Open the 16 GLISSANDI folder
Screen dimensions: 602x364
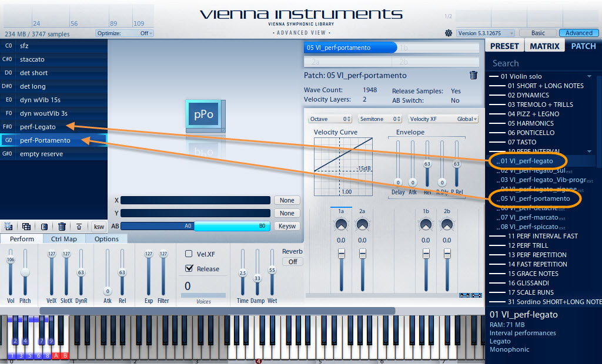point(529,283)
